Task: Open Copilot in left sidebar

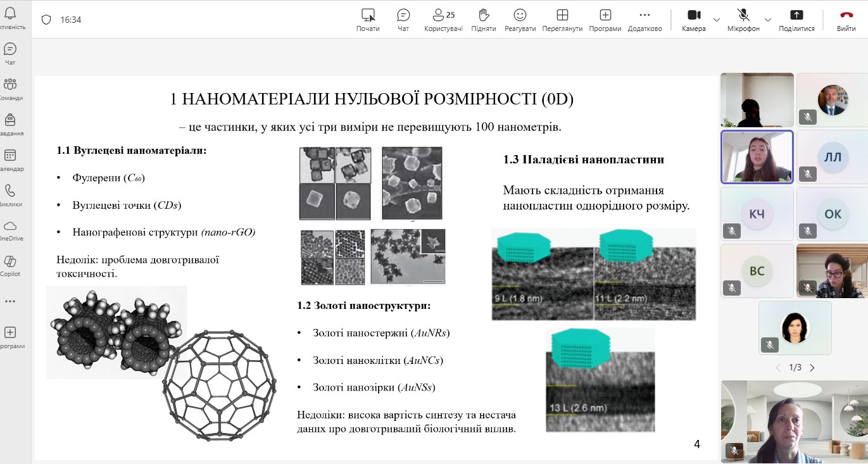Action: 10,265
